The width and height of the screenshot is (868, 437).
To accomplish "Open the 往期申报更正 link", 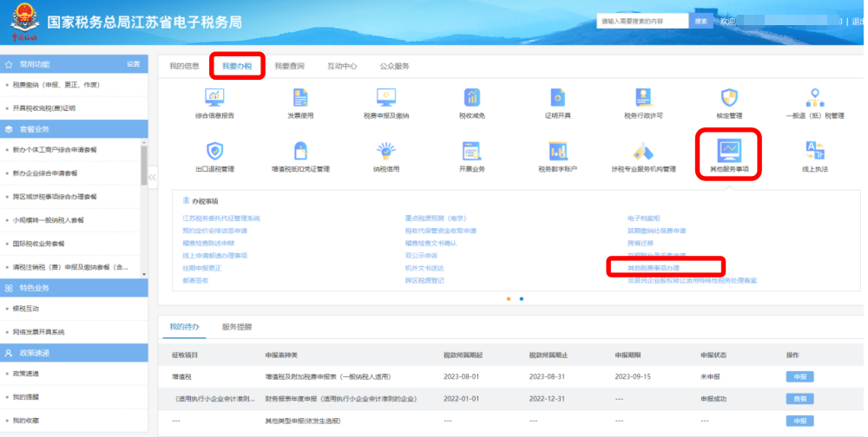I will tap(202, 268).
